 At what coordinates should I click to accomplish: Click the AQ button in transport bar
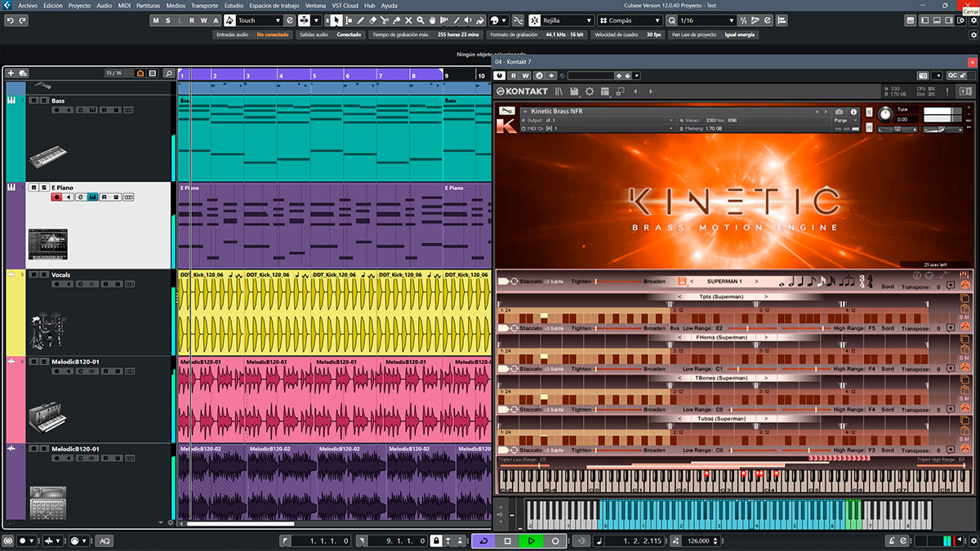[x=105, y=541]
